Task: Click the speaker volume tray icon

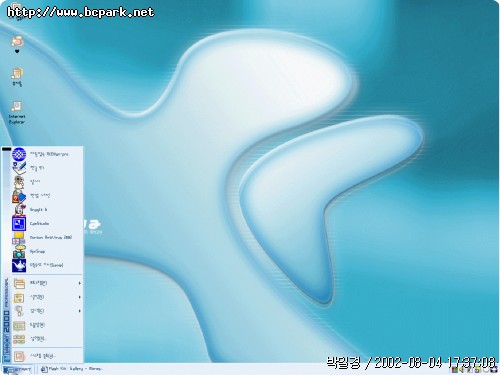Action: point(462,369)
